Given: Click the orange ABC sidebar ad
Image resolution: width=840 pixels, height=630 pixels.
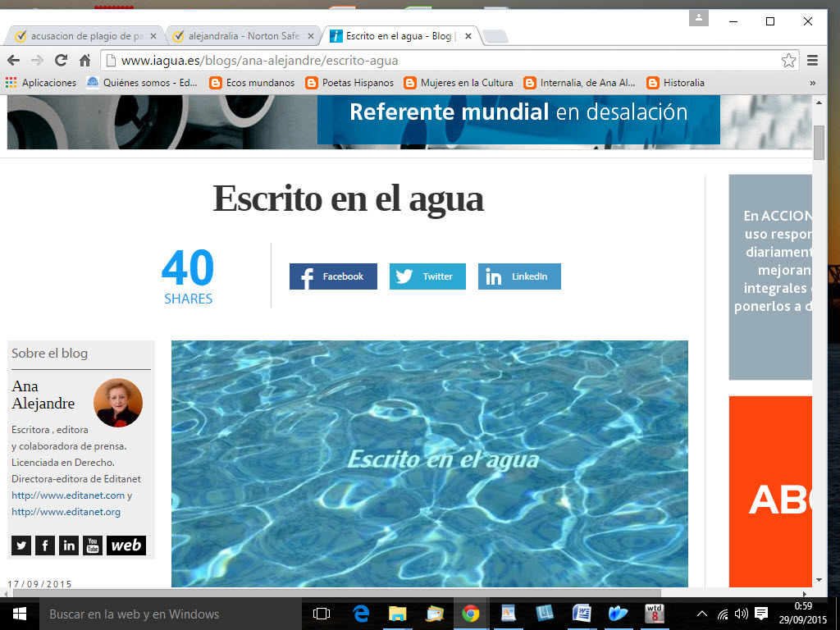Looking at the screenshot, I should click(770, 492).
